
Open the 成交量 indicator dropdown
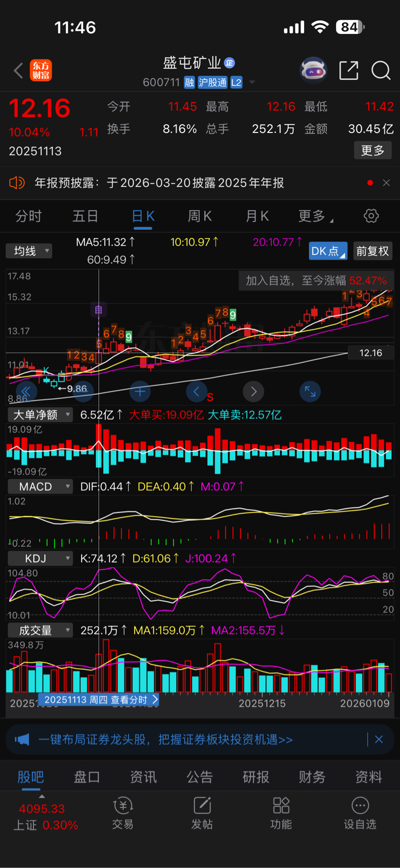40,630
